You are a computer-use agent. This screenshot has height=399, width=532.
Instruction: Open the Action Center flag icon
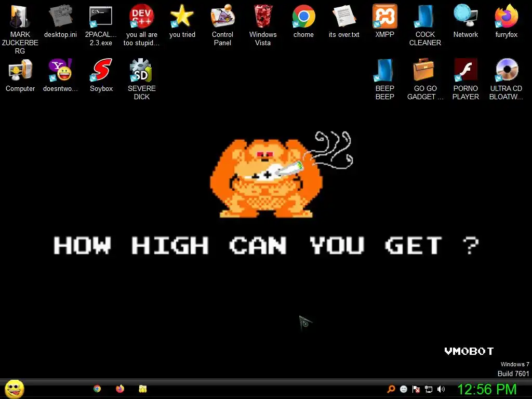pyautogui.click(x=416, y=389)
